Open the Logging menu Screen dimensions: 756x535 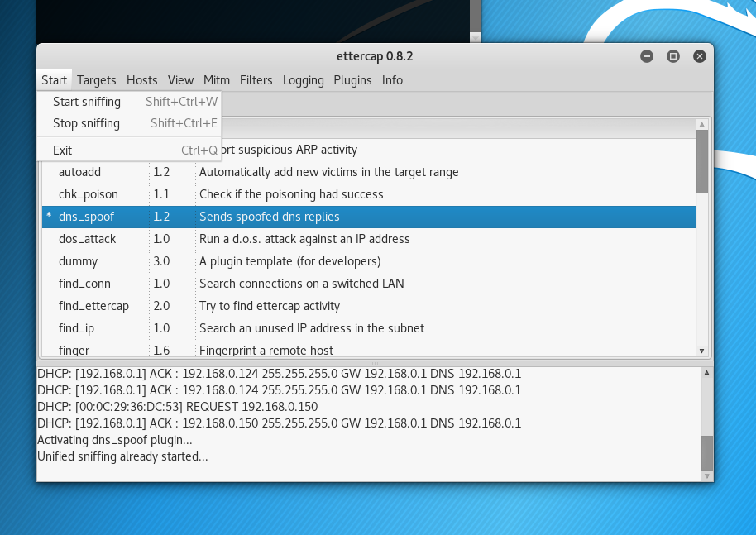(x=304, y=80)
